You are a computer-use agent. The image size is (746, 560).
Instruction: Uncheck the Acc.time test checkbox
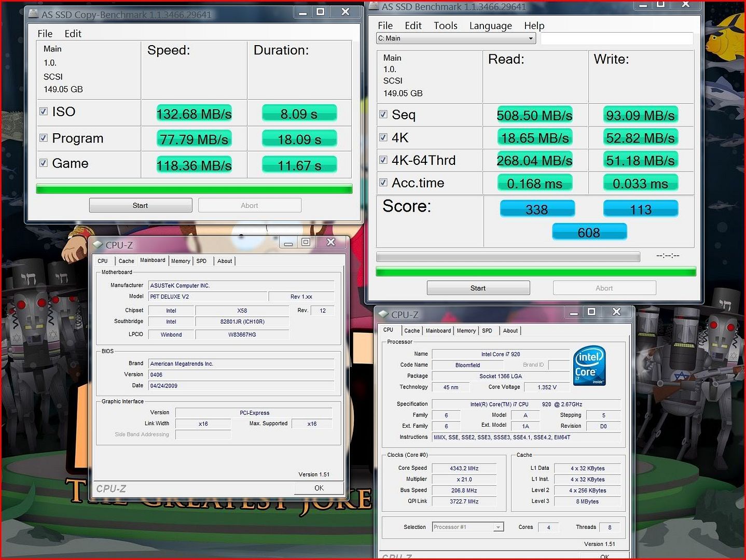pos(383,183)
